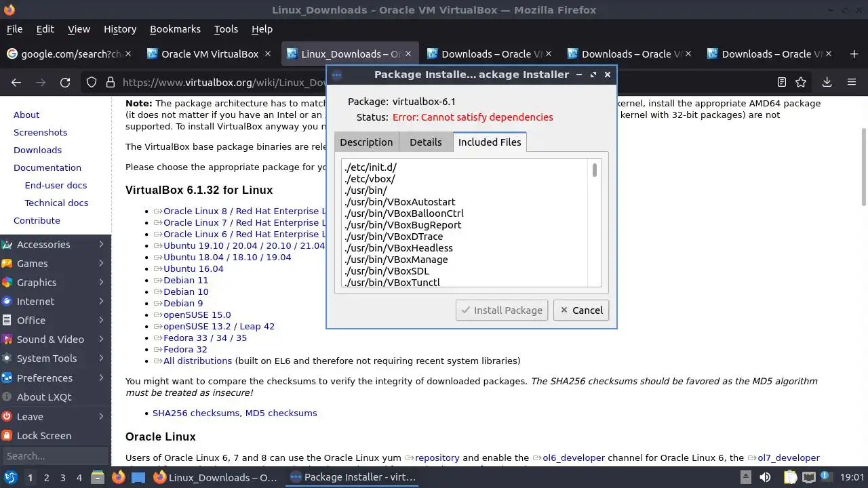Open the File menu
The image size is (868, 488).
[x=14, y=29]
